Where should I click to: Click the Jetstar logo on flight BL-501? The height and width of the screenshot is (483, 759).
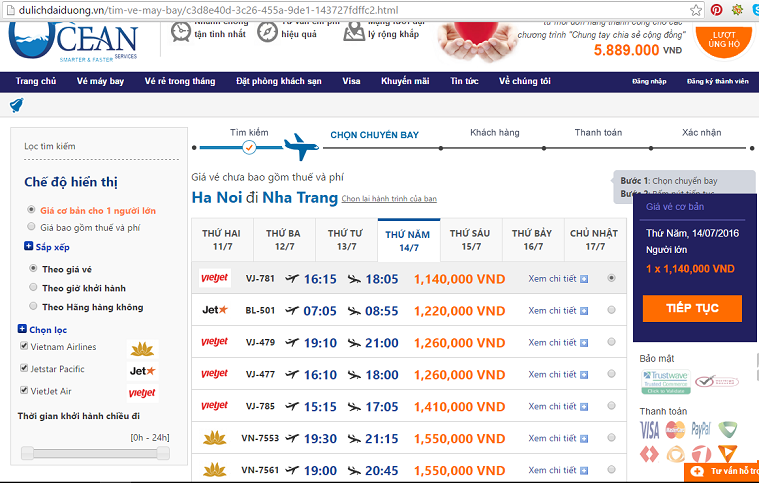(x=215, y=310)
